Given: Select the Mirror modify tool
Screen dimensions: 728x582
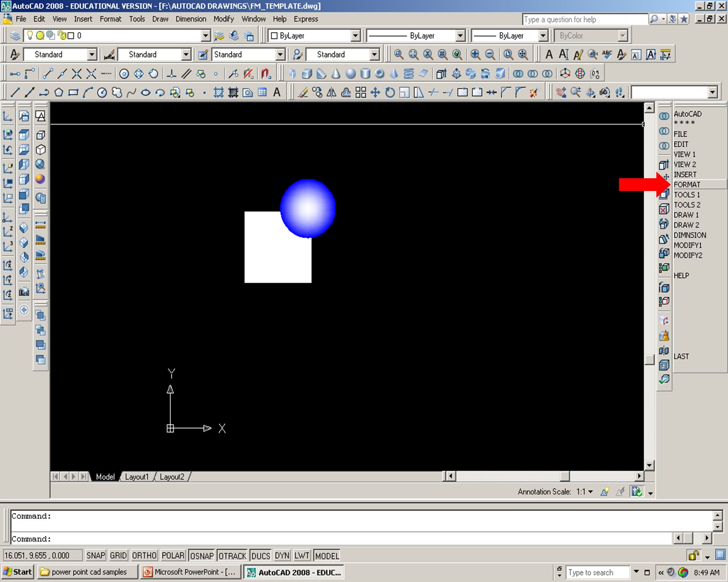Looking at the screenshot, I should coord(332,92).
